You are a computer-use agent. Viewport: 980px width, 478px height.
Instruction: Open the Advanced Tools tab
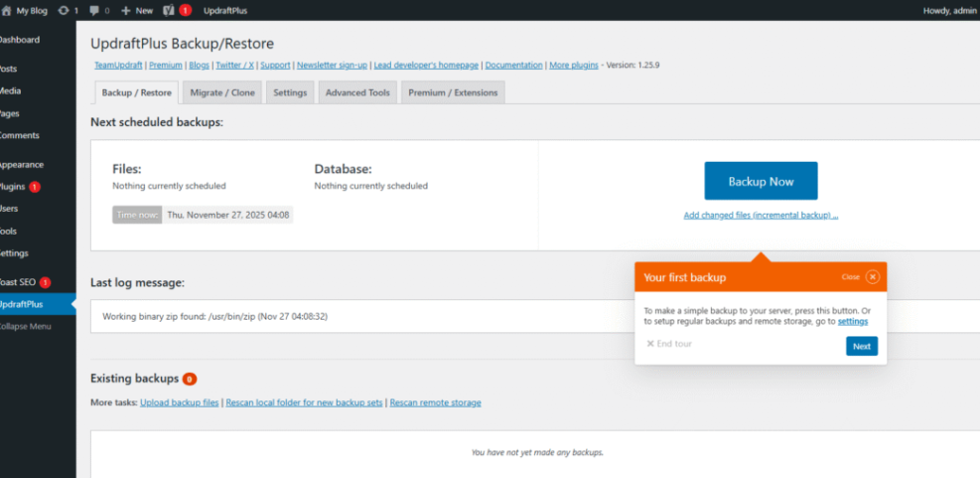(x=357, y=92)
